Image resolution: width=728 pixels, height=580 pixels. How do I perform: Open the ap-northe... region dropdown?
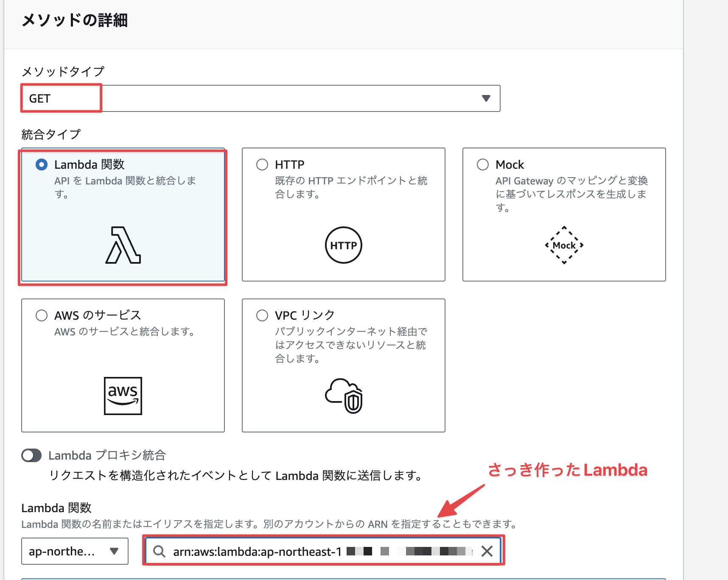point(75,551)
